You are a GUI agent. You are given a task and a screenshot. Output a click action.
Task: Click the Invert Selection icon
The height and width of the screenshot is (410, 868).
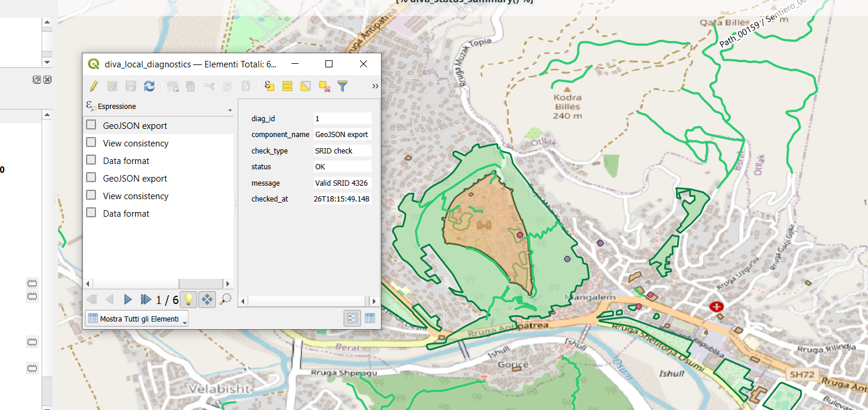[305, 87]
